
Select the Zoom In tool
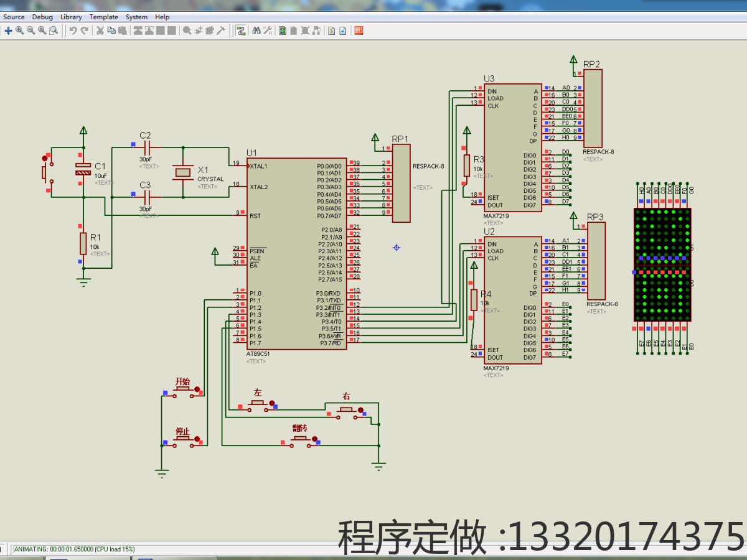pyautogui.click(x=19, y=30)
